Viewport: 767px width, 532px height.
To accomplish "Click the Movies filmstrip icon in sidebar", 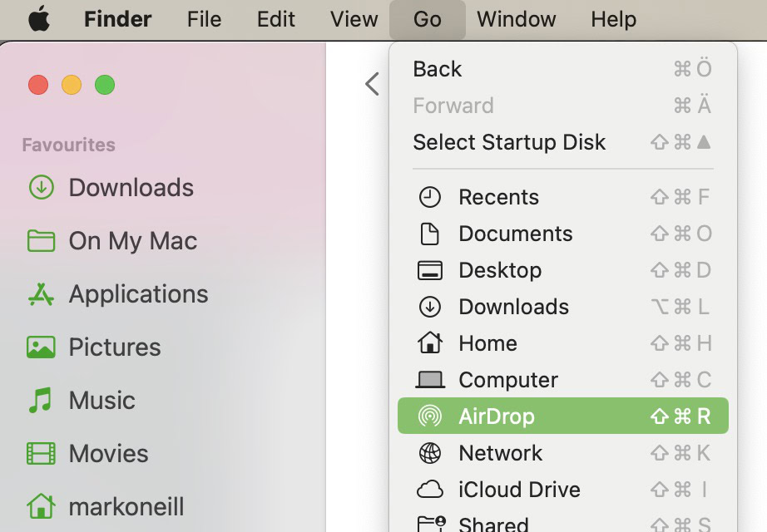I will [41, 454].
